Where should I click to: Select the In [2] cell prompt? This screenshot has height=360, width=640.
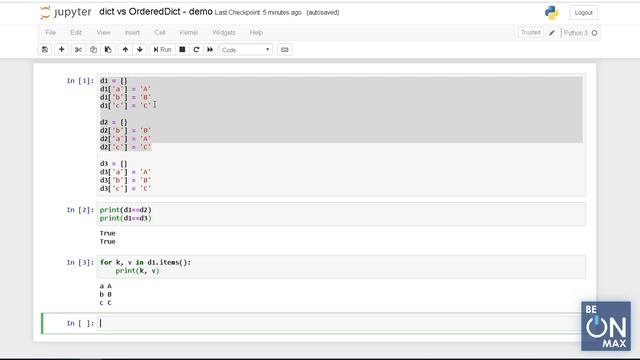(x=80, y=210)
